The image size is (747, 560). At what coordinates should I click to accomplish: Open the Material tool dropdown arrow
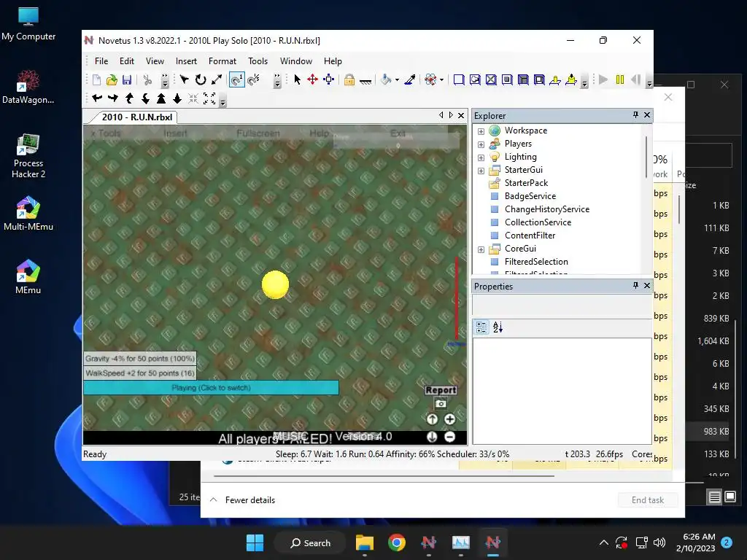pyautogui.click(x=441, y=80)
